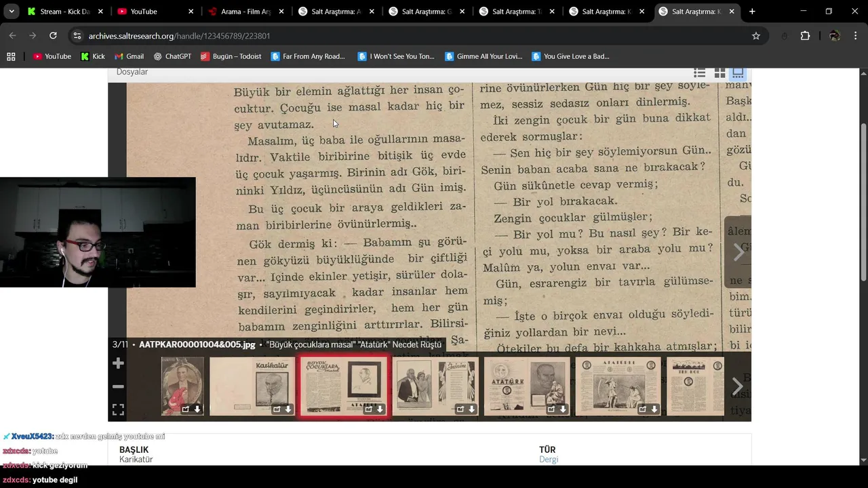The width and height of the screenshot is (868, 488).
Task: Click the scrollbar up arrow
Action: 863,72
